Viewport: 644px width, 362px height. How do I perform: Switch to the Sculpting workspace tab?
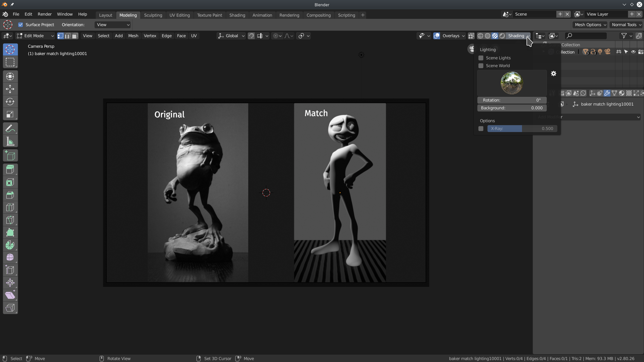coord(153,15)
